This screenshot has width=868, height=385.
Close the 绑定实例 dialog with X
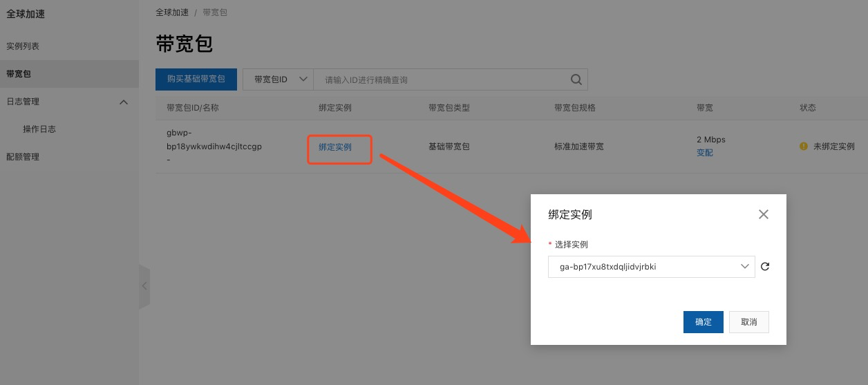tap(763, 214)
